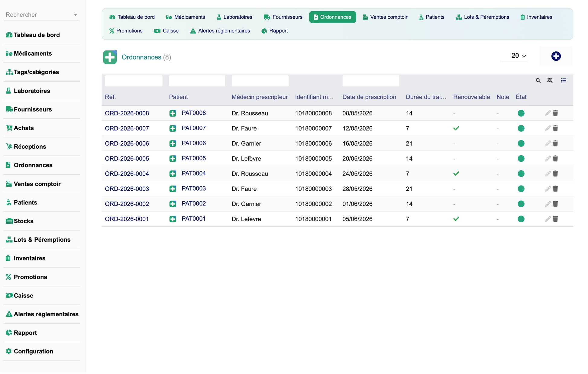Click green status dot for ORD-2026-0008
This screenshot has height=374, width=588.
pyautogui.click(x=521, y=113)
